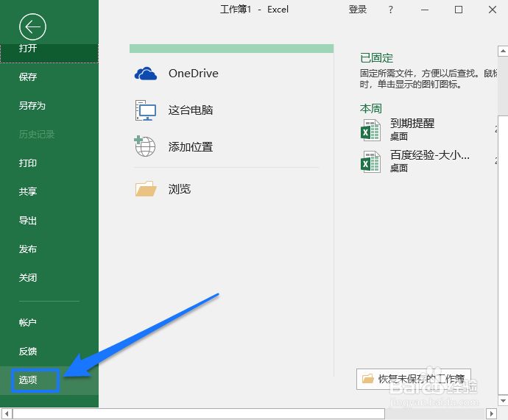
Task: Maximize the Excel window
Action: 459,10
